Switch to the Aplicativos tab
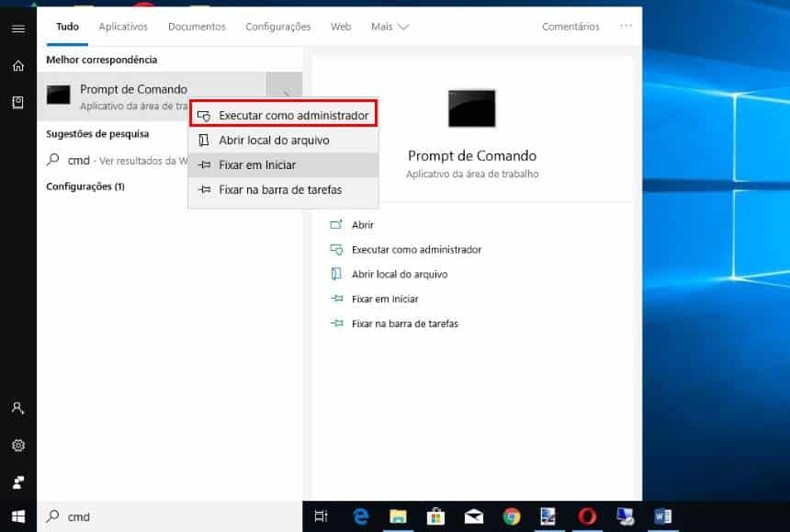790x532 pixels. 123,27
